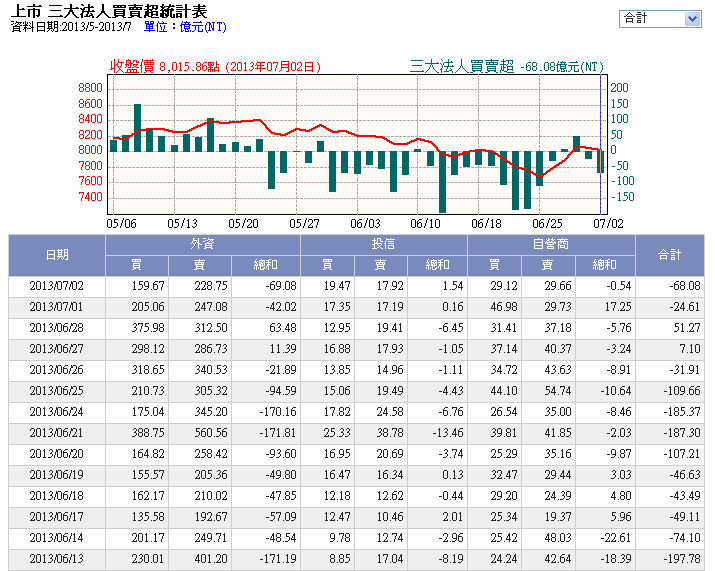Click foreign net value 63.48

click(283, 328)
